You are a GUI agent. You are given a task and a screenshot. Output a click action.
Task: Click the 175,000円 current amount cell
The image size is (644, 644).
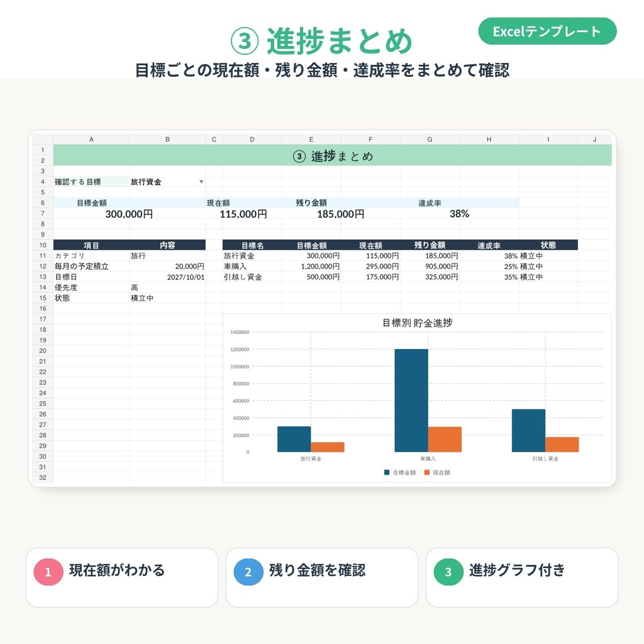pos(370,277)
